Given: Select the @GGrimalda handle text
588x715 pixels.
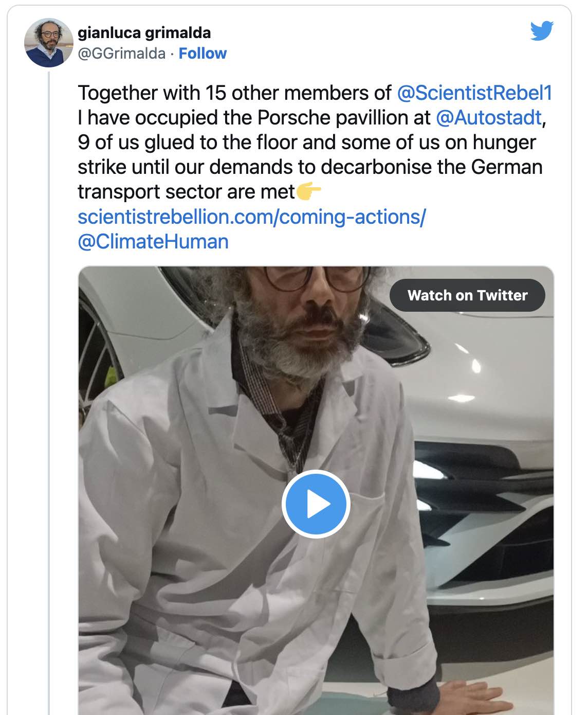Looking at the screenshot, I should (121, 53).
